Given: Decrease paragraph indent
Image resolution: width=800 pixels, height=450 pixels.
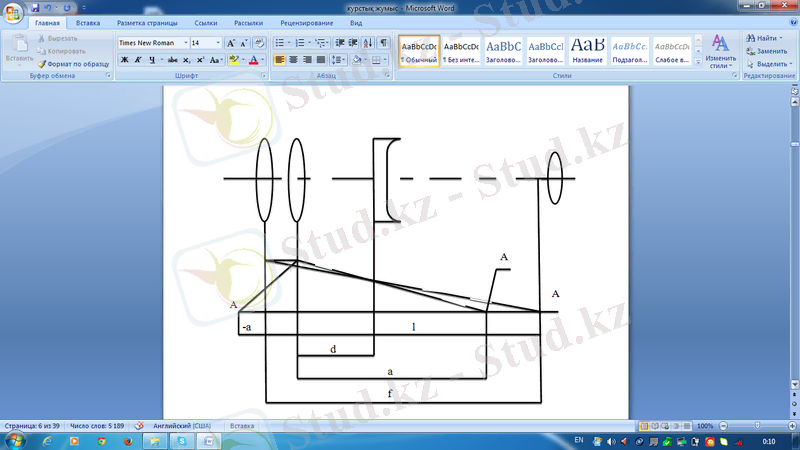Looking at the screenshot, I should pos(339,43).
